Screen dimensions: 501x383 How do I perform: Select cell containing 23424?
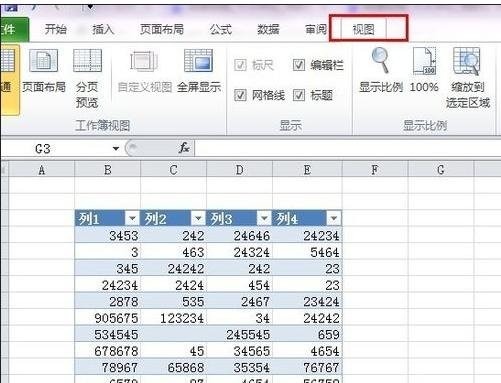pyautogui.click(x=307, y=301)
